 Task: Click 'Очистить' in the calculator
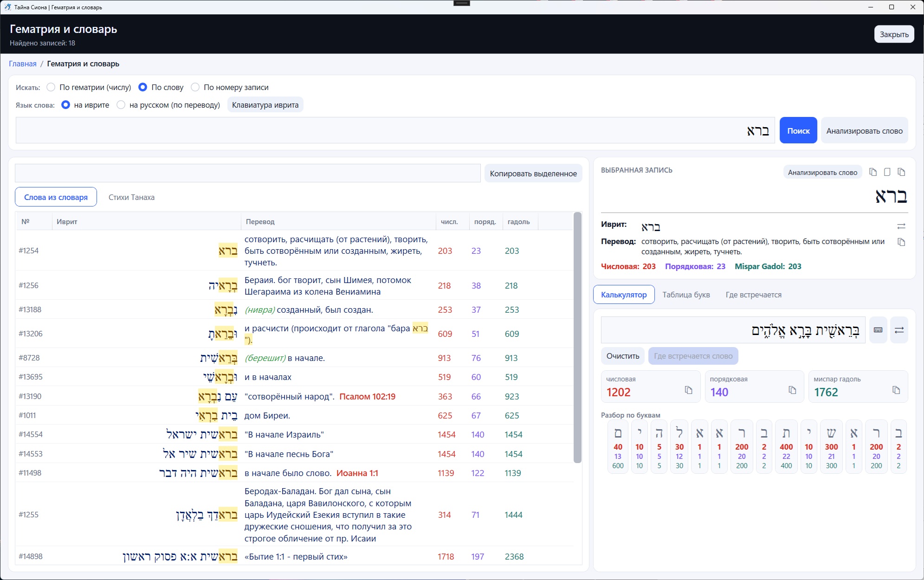click(623, 356)
